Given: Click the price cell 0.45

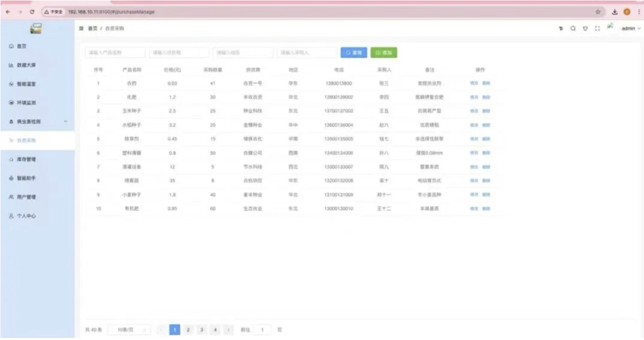Looking at the screenshot, I should pyautogui.click(x=171, y=139).
